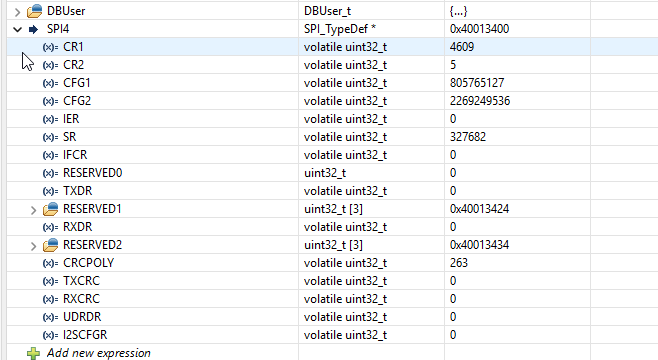
Task: Click the variable icon beside RXCRC
Action: 50,300
